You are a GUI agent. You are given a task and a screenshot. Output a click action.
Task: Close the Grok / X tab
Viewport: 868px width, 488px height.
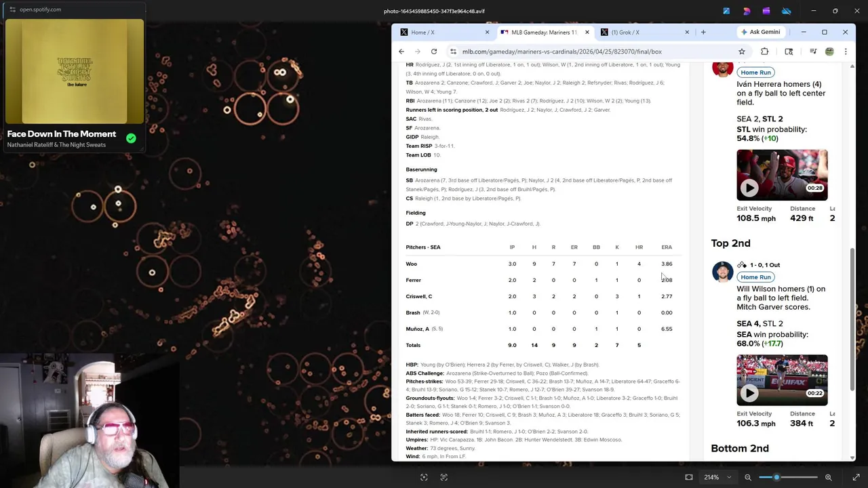[x=687, y=32]
